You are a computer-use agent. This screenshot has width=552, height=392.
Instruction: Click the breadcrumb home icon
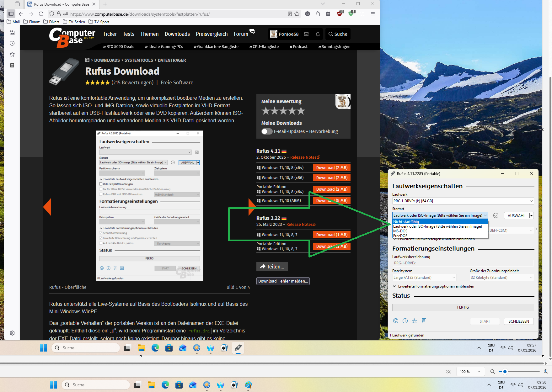coord(87,60)
